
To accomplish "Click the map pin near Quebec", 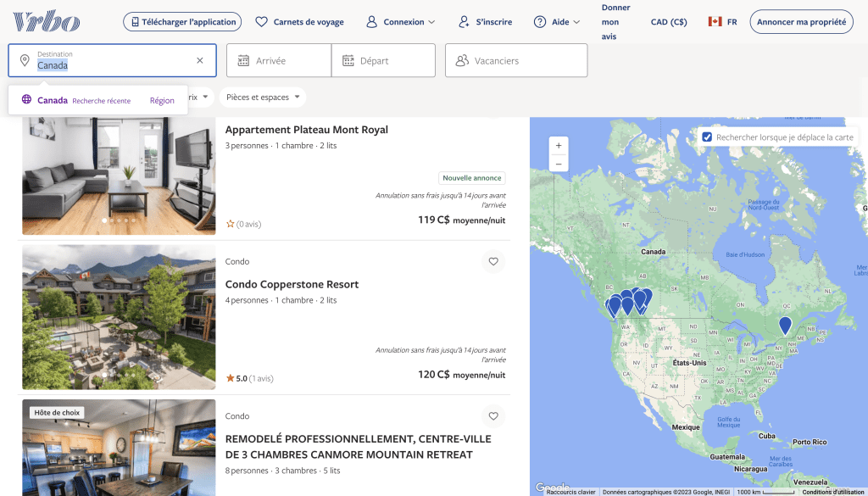I will coord(785,325).
